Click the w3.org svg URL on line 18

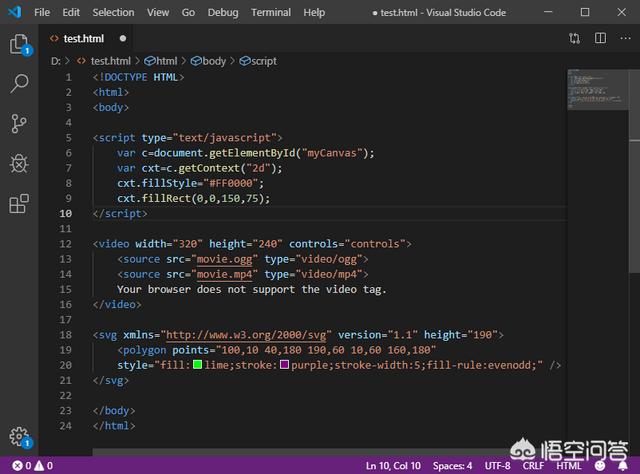(246, 335)
